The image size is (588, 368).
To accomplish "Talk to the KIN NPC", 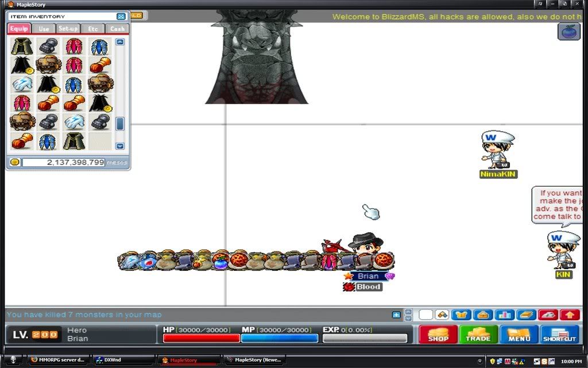I will tap(563, 250).
